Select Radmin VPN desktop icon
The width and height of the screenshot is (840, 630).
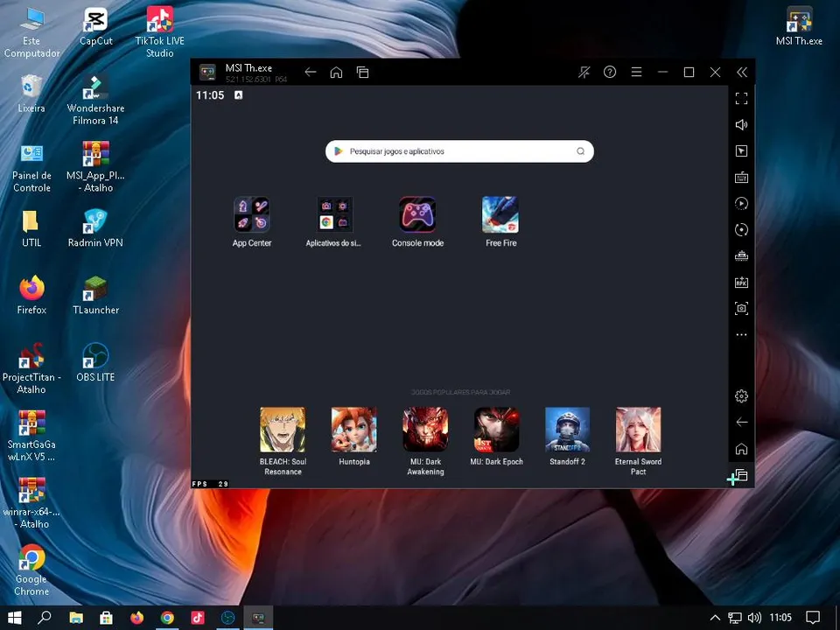click(95, 228)
